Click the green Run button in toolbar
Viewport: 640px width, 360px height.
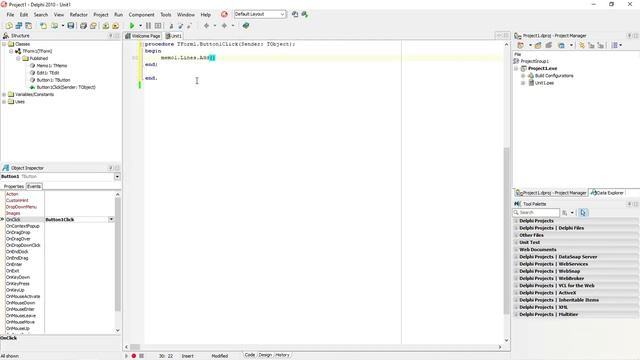132,26
